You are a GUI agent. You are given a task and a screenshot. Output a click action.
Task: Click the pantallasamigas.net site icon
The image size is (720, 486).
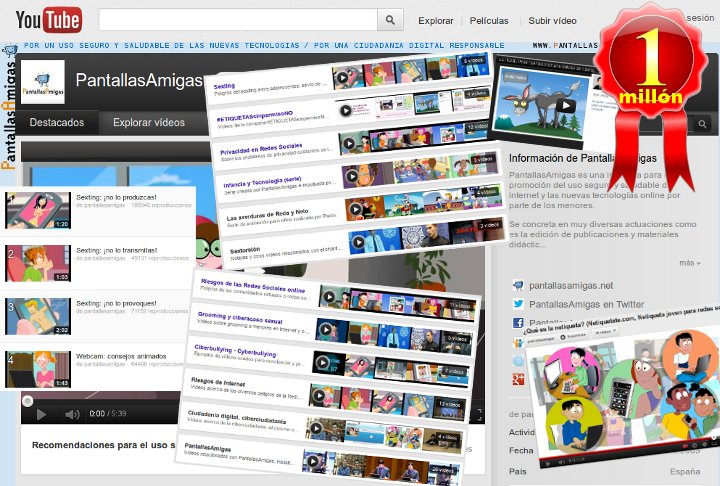coord(518,285)
